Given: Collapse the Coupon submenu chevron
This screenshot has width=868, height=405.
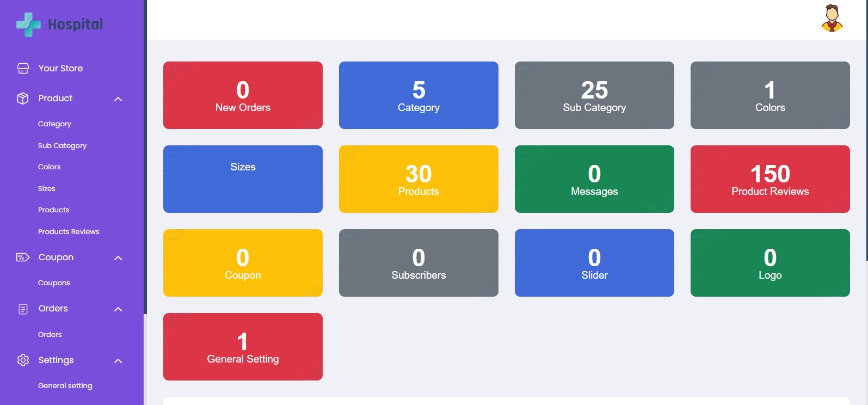Looking at the screenshot, I should (118, 258).
